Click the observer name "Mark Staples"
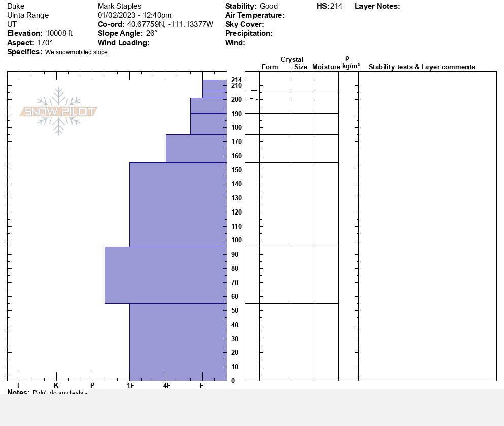The width and height of the screenshot is (504, 426). click(x=120, y=6)
